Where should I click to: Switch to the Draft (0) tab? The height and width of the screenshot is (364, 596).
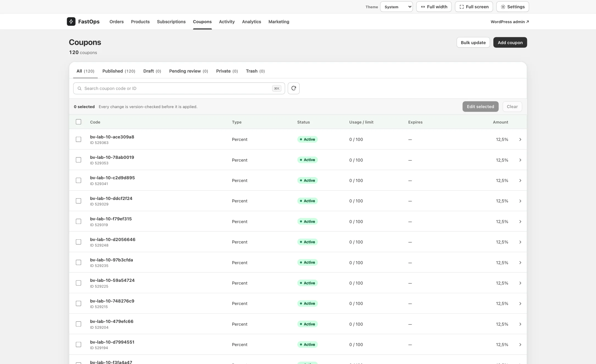[152, 71]
